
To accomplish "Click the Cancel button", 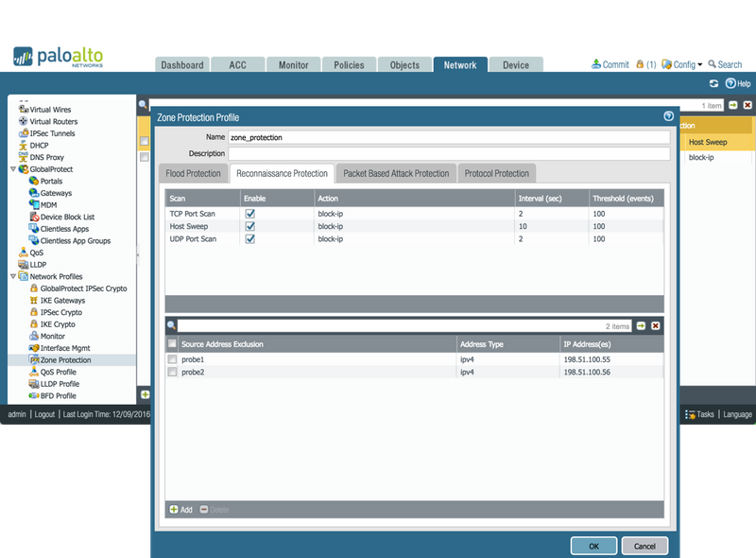I will point(644,546).
